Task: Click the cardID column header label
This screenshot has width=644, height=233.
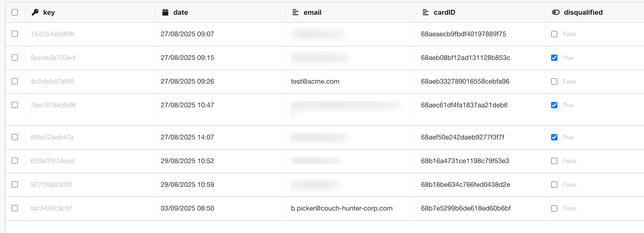Action: pos(444,12)
